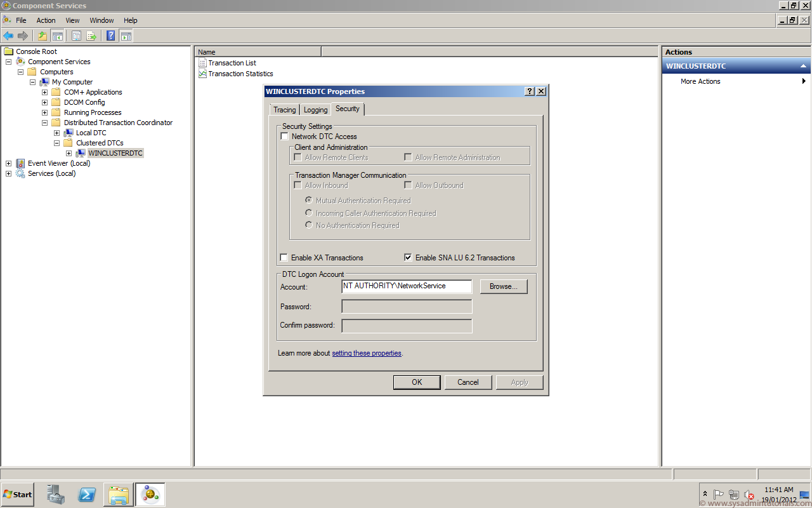Open the Action menu

coord(46,20)
